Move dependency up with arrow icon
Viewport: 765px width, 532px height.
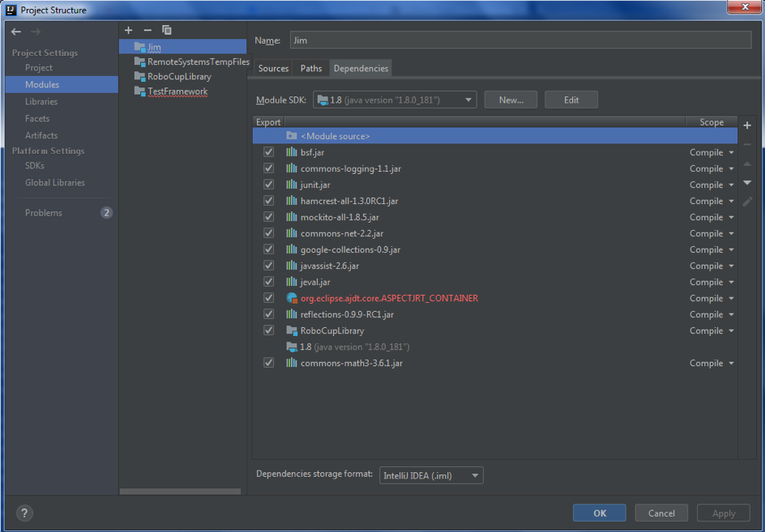point(747,164)
